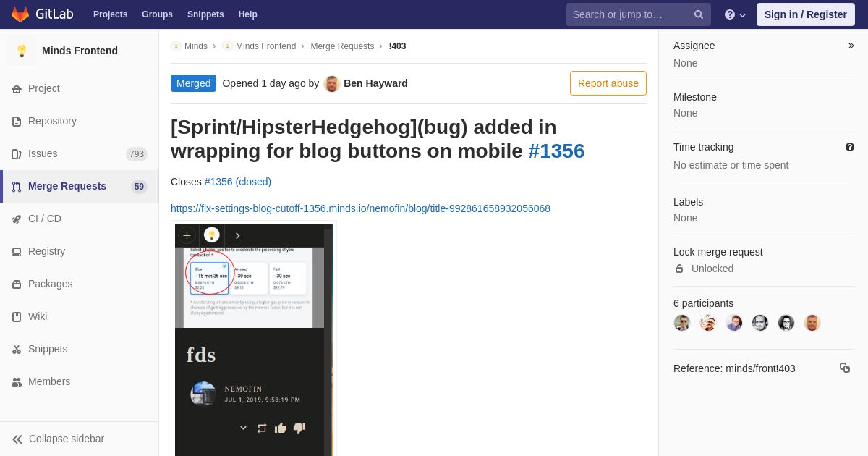Click the Reference: minds/front!403 text
Viewport: 868px width, 456px height.
pos(734,368)
